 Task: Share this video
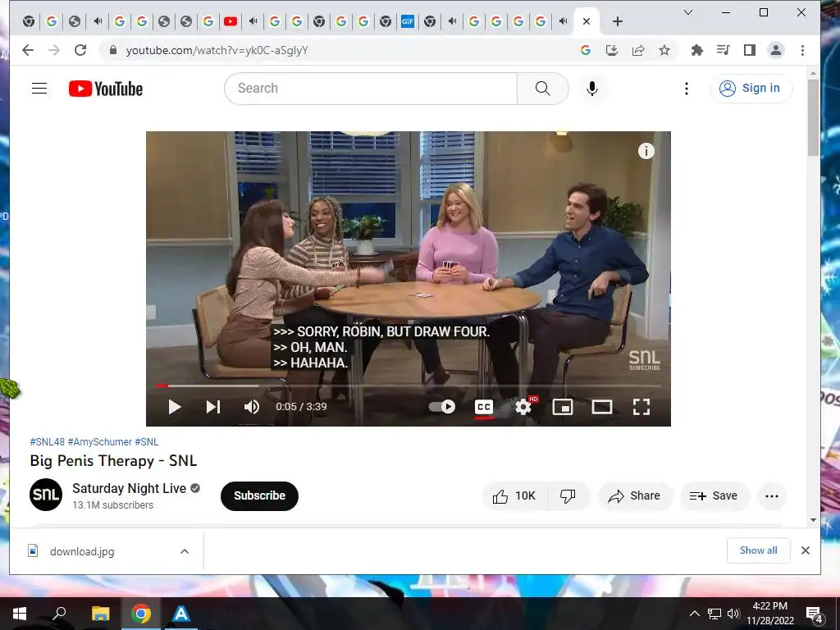click(634, 496)
